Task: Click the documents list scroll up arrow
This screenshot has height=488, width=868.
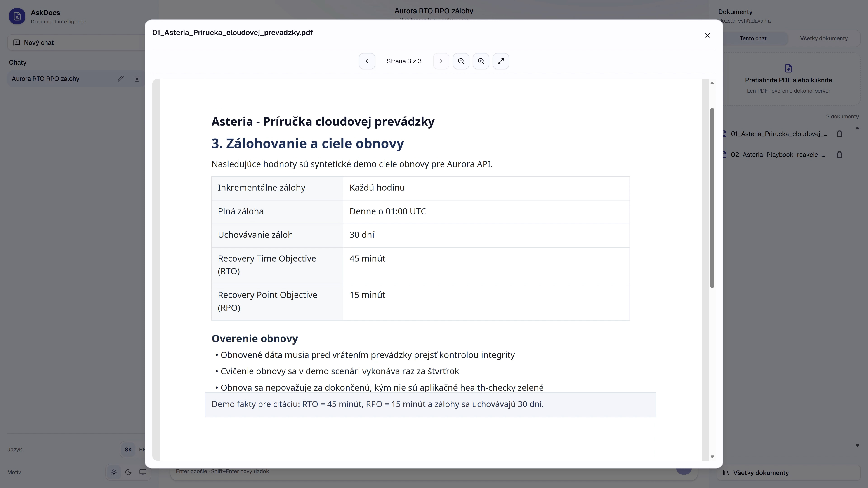Action: click(x=857, y=128)
